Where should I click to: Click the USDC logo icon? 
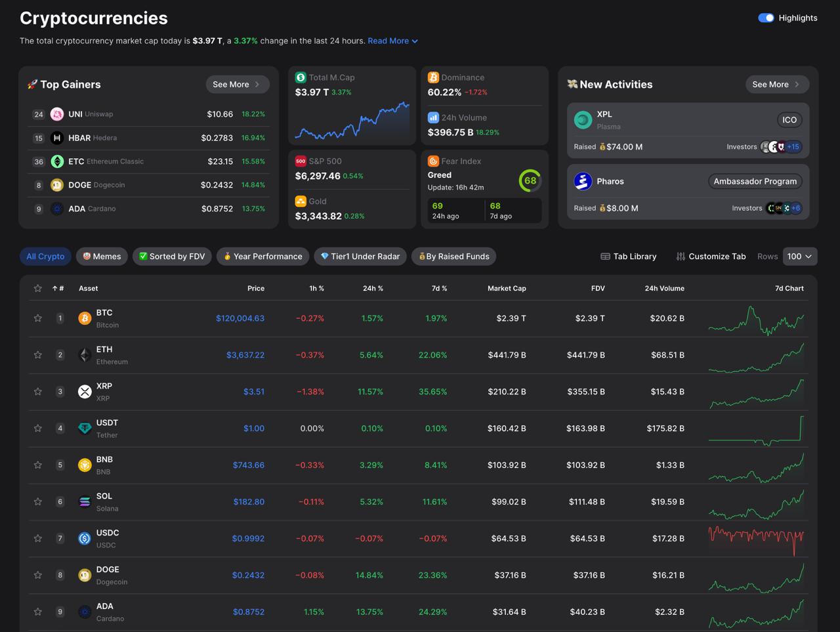pyautogui.click(x=85, y=539)
